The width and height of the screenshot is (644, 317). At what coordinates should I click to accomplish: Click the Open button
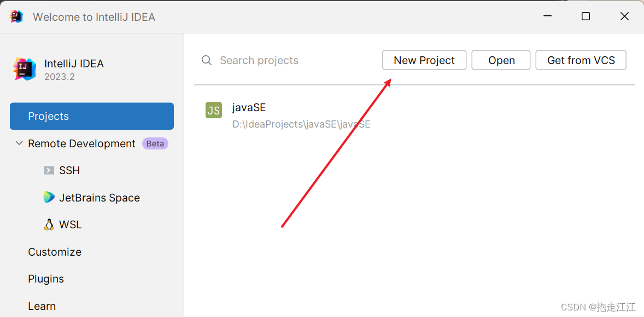(x=501, y=60)
